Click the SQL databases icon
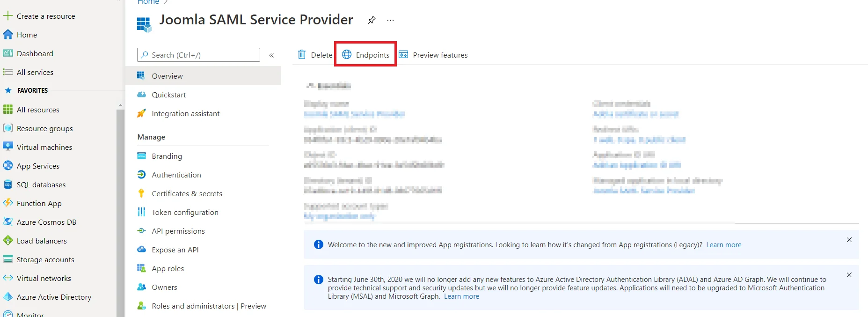Screen dimensions: 868x317 7,184
